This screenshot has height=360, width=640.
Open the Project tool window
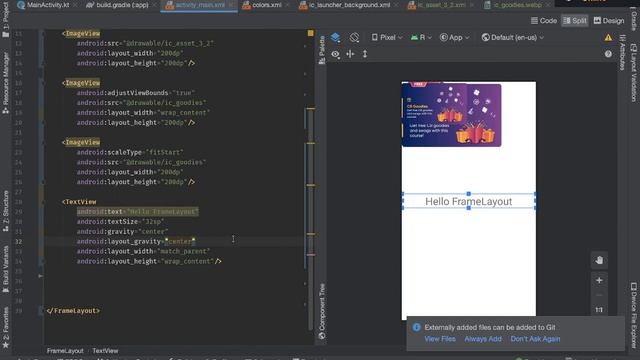click(x=6, y=20)
